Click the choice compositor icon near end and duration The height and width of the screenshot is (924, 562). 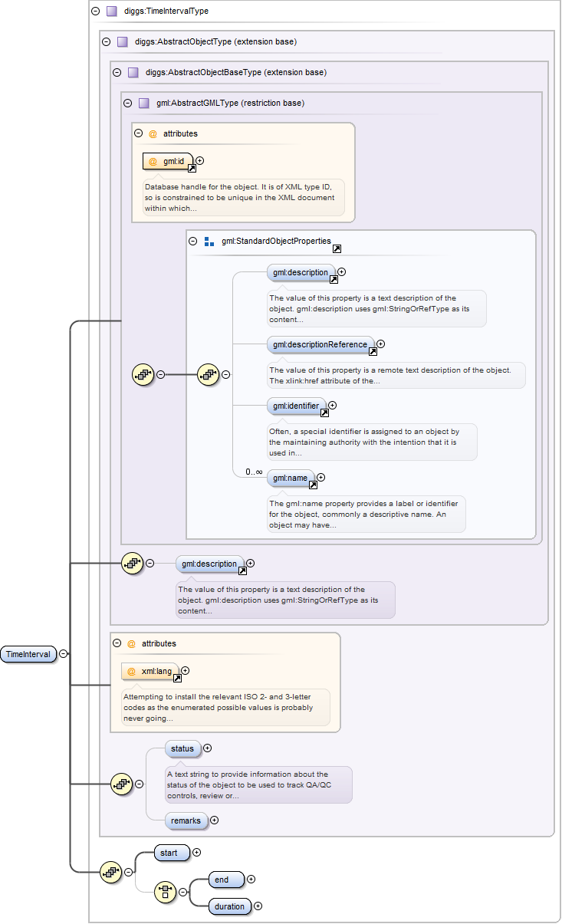pos(166,891)
